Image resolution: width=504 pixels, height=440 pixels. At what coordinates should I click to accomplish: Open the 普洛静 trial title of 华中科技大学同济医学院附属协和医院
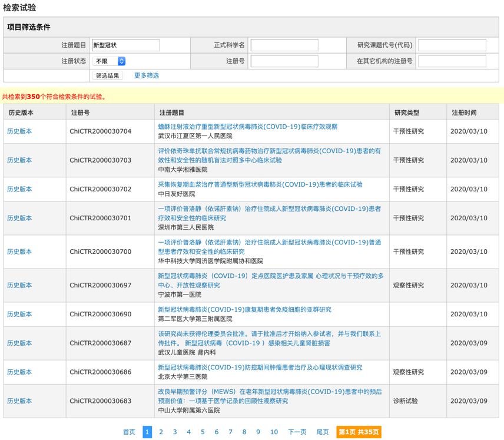click(x=269, y=247)
